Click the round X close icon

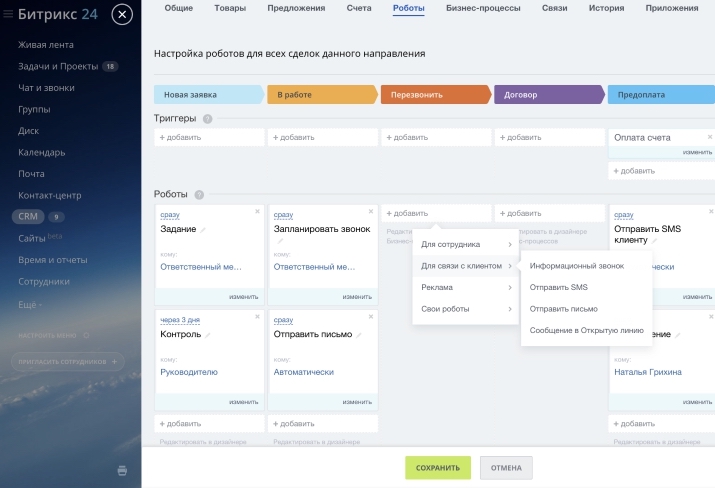(x=122, y=14)
